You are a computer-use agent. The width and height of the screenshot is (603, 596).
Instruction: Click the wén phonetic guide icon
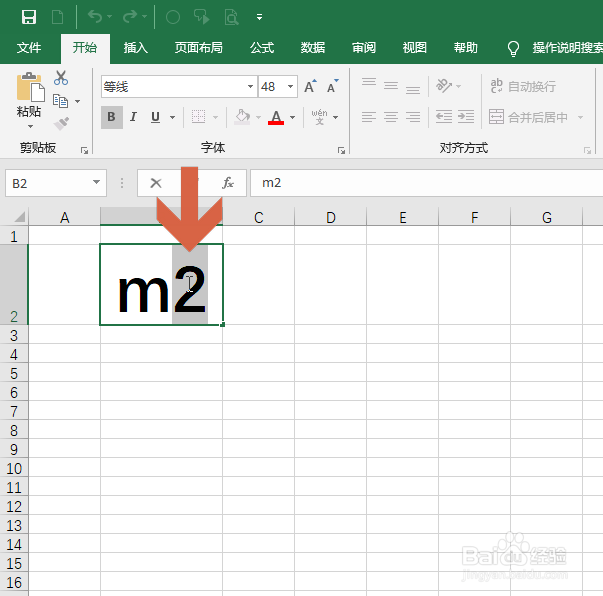[x=320, y=117]
